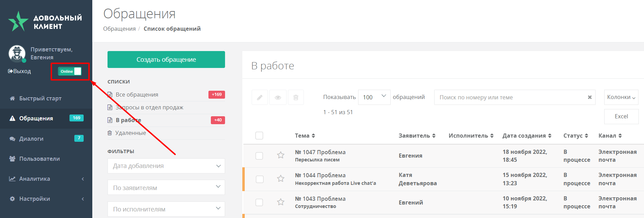The width and height of the screenshot is (644, 218).
Task: Check the box for ticket № 1047
Action: [259, 156]
